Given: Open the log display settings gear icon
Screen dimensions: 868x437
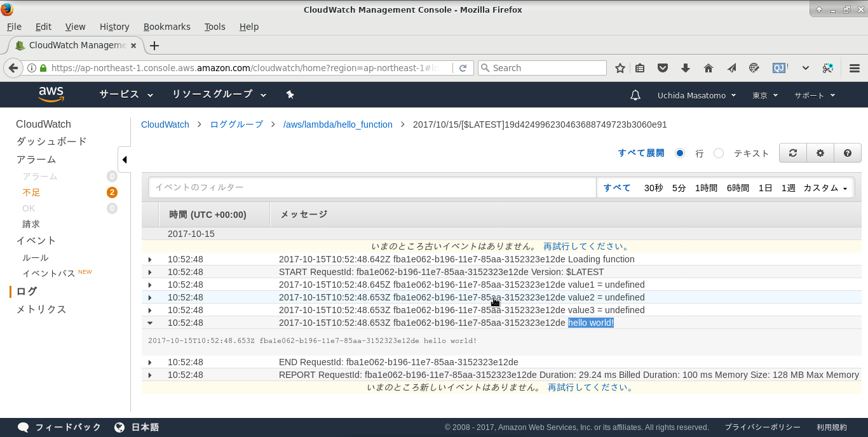Looking at the screenshot, I should pos(820,152).
